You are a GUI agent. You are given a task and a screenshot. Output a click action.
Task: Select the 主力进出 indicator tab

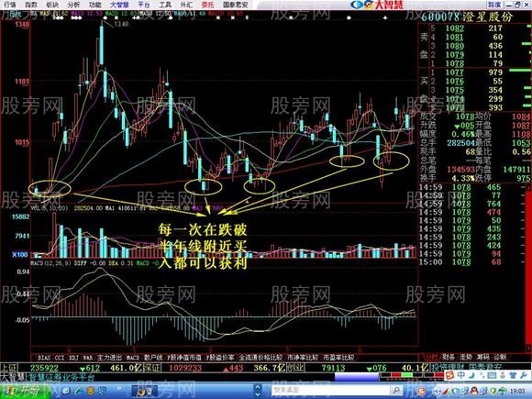(109, 358)
